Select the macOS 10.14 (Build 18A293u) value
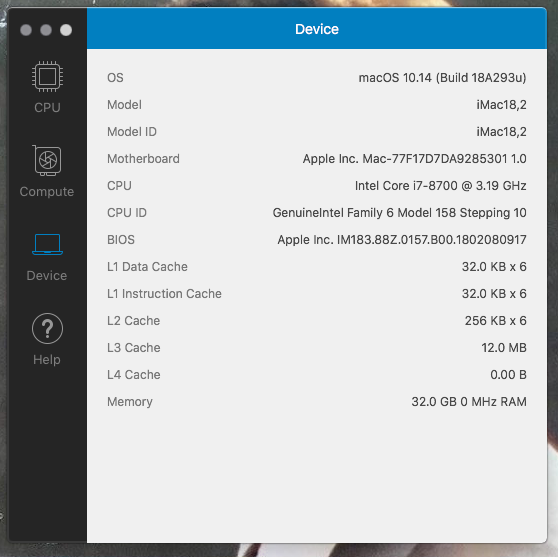Viewport: 558px width, 557px height. pyautogui.click(x=442, y=78)
